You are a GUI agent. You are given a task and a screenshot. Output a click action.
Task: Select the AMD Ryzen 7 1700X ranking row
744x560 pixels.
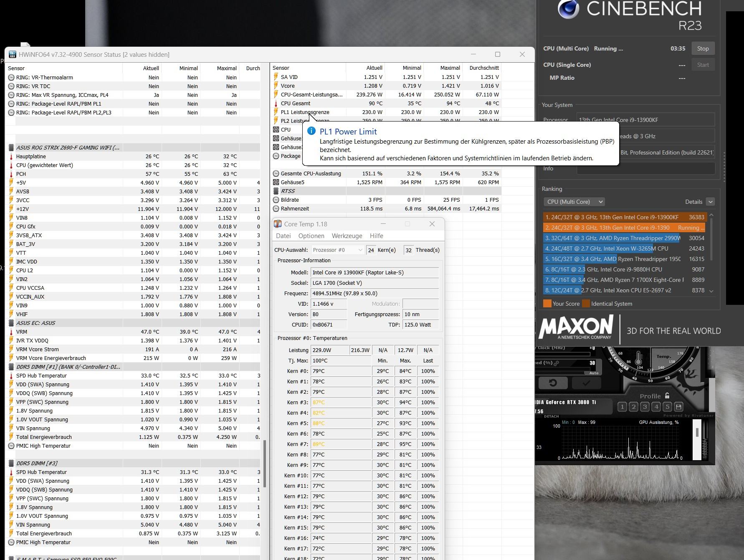(x=625, y=280)
